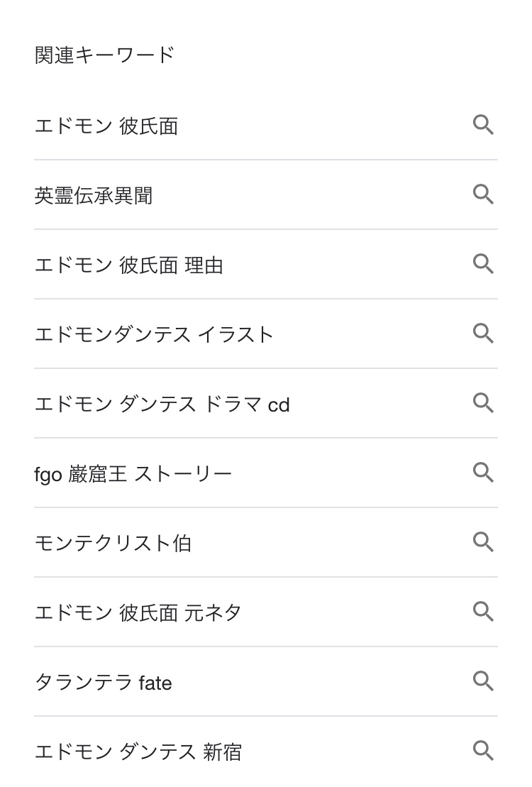Hit the magnifier beside モンテクリスト伯
Viewport: 532px width, 787px height.
[x=483, y=542]
